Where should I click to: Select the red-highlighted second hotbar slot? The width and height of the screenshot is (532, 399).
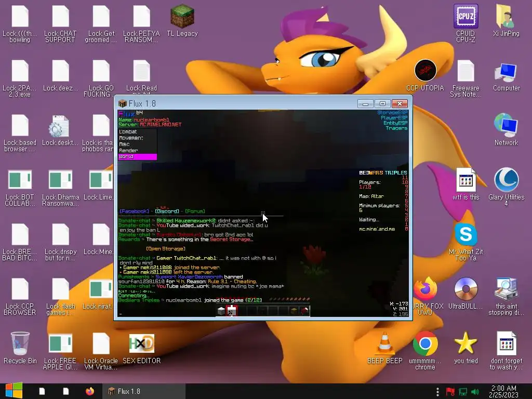[x=232, y=311]
